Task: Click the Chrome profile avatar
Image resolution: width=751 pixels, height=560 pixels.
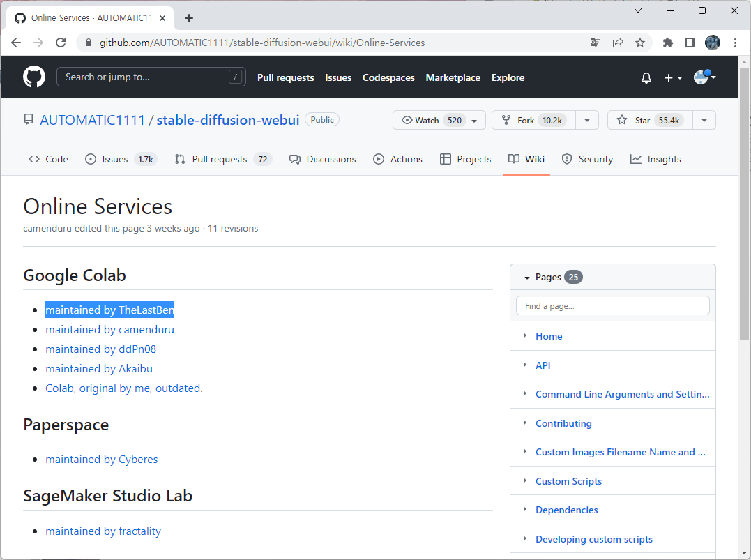Action: (712, 43)
